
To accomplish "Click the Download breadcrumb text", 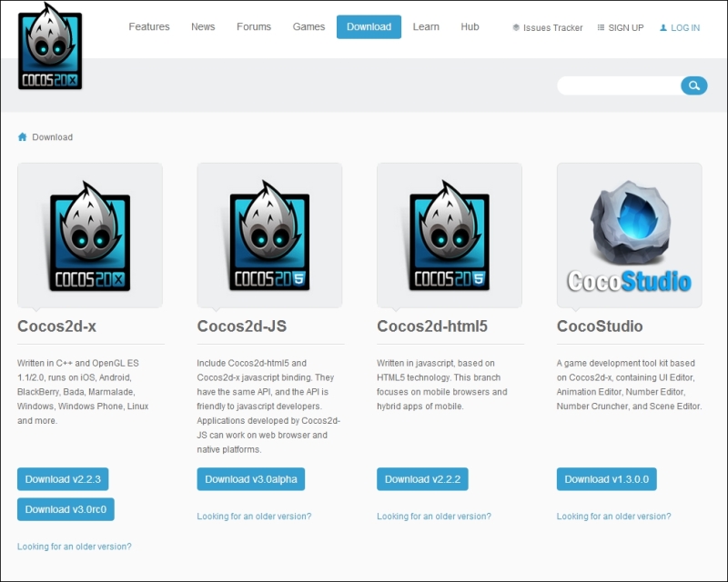I will (53, 137).
